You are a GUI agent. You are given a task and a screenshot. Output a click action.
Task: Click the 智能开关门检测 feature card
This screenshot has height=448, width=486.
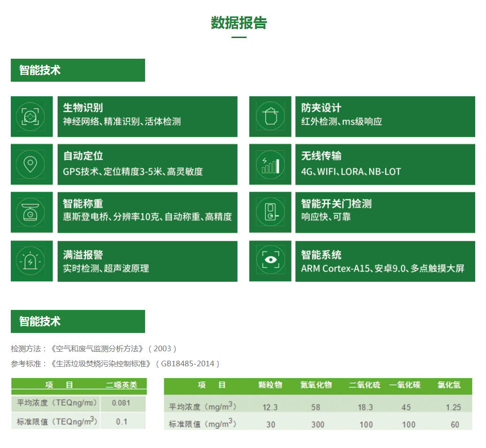[385, 212]
